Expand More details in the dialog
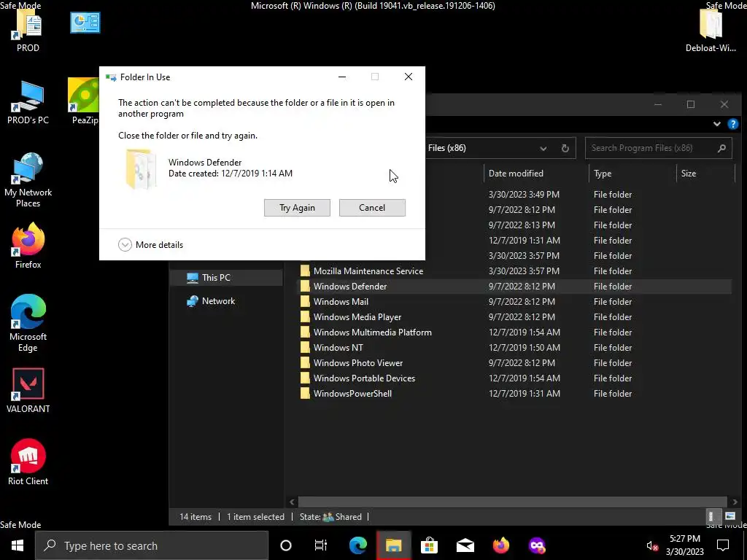The height and width of the screenshot is (560, 747). [150, 245]
